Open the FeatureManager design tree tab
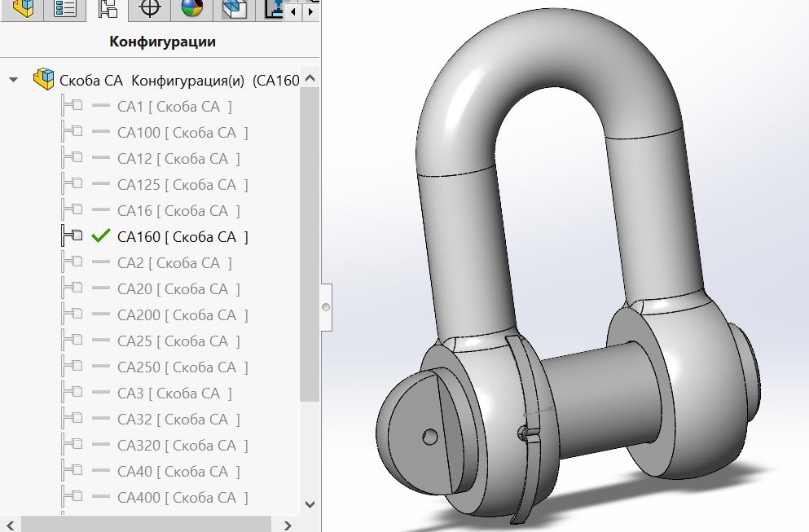This screenshot has height=532, width=809. pyautogui.click(x=23, y=9)
